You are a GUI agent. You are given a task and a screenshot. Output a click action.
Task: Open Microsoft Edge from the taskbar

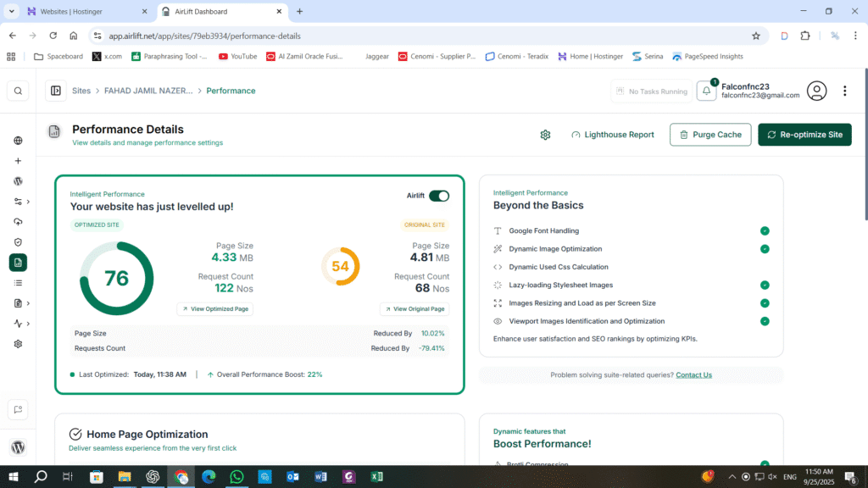[x=209, y=476]
